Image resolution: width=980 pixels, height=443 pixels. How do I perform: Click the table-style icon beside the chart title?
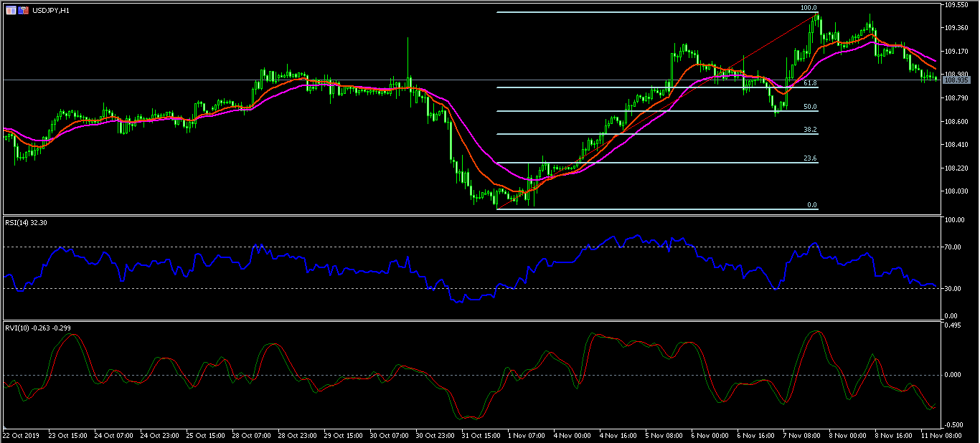tap(10, 11)
